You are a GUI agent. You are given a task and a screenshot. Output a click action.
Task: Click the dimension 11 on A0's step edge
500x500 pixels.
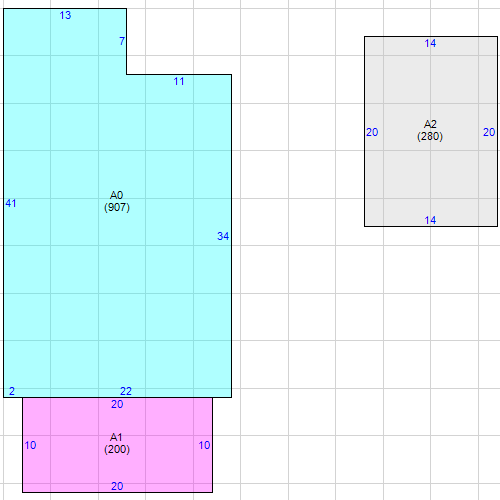tap(179, 81)
